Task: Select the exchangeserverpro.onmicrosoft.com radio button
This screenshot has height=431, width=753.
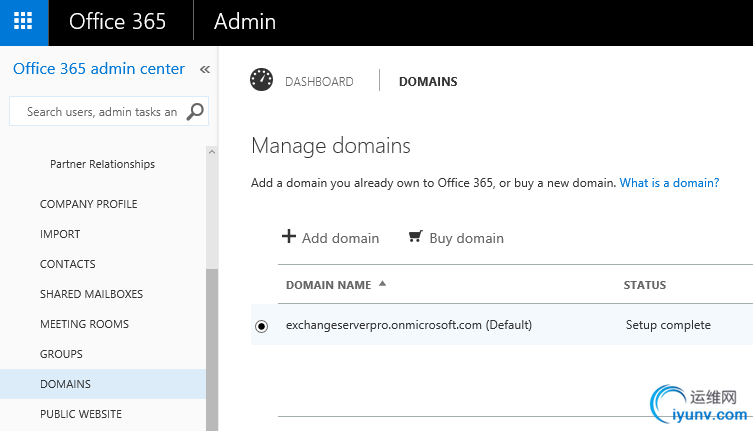Action: (261, 326)
